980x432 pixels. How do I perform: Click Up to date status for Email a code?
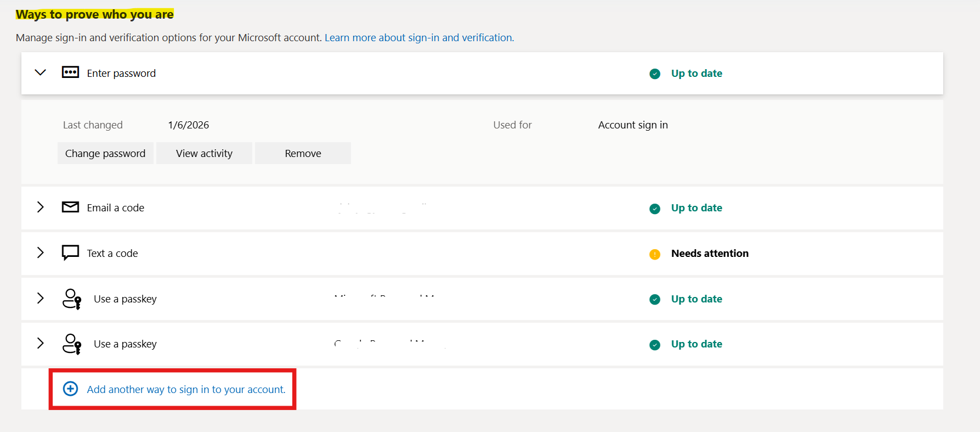pyautogui.click(x=696, y=207)
